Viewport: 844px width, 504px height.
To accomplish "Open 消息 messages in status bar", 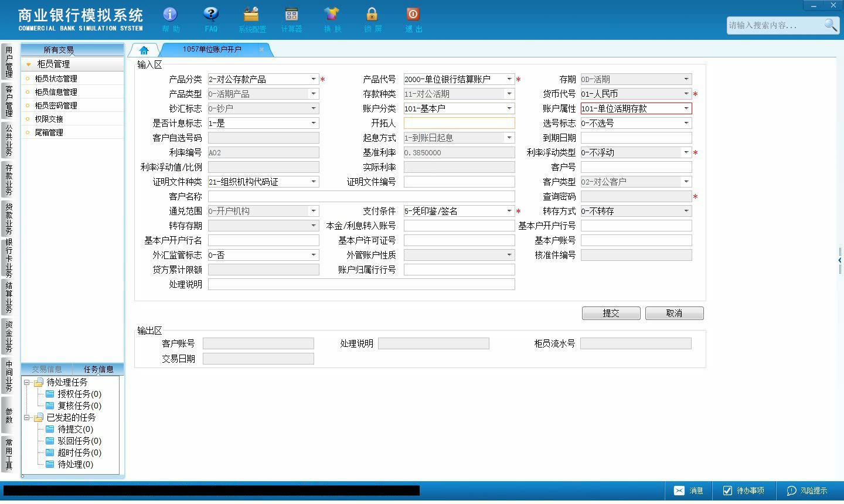I will tap(688, 491).
